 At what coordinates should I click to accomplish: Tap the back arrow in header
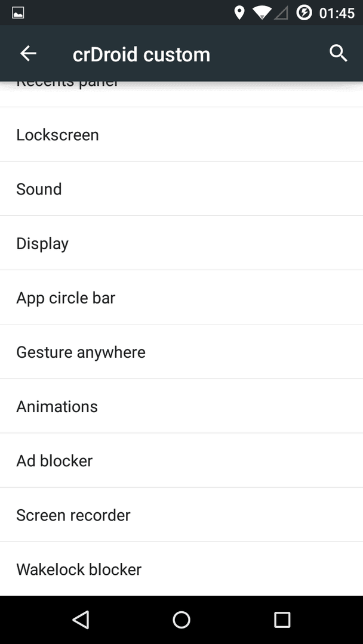29,54
